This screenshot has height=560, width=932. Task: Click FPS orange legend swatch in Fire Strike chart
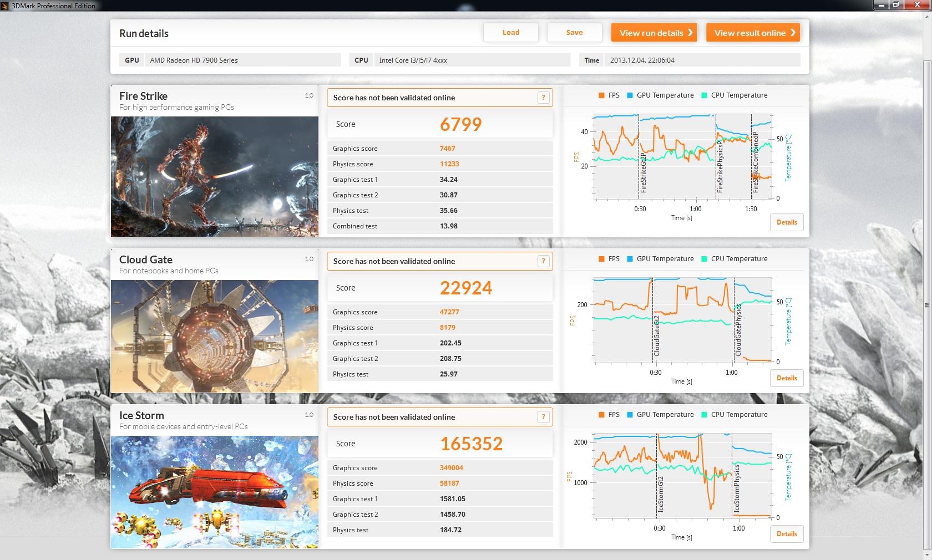coord(601,95)
